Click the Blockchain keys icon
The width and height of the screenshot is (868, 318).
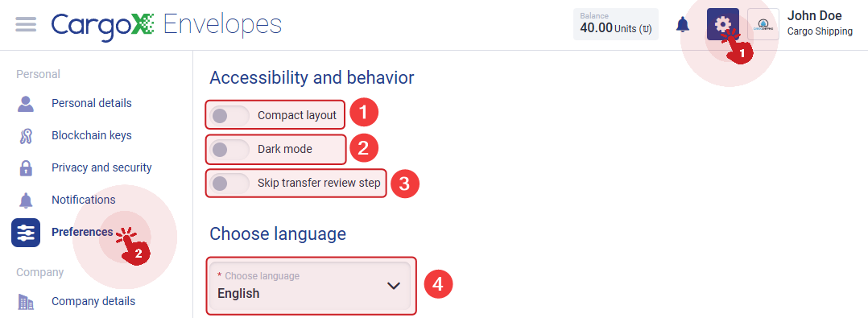(x=26, y=135)
